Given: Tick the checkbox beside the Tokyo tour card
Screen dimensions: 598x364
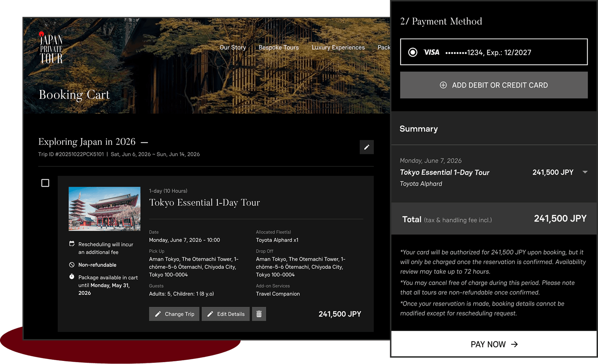Looking at the screenshot, I should click(45, 183).
